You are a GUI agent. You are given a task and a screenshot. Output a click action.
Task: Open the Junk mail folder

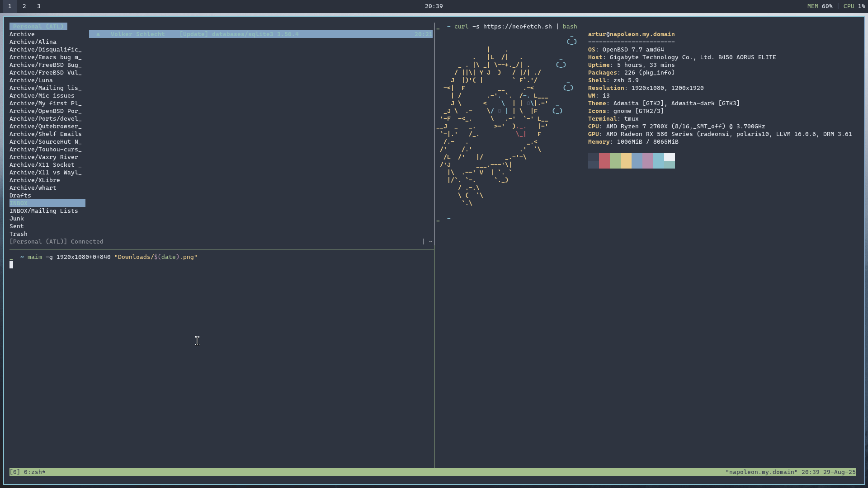point(17,219)
